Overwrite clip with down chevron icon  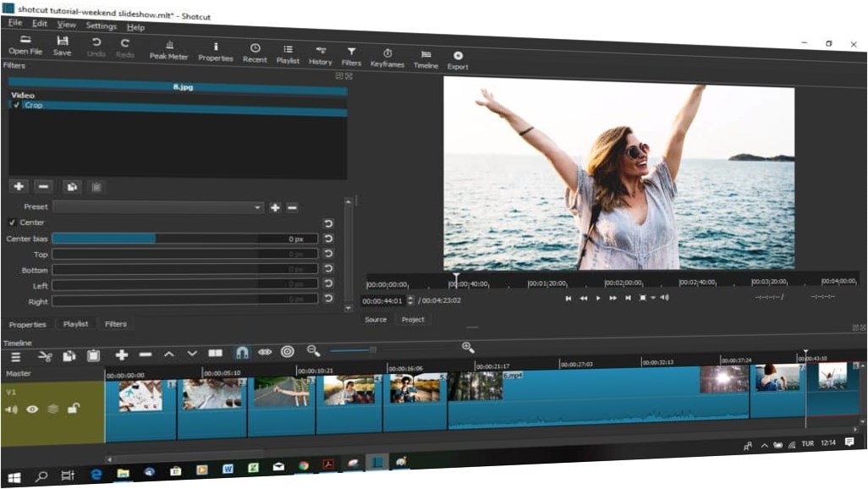(x=192, y=354)
